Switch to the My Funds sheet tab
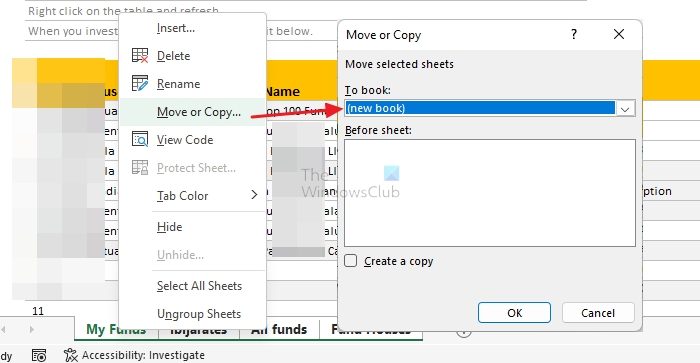This screenshot has width=700, height=363. tap(116, 330)
